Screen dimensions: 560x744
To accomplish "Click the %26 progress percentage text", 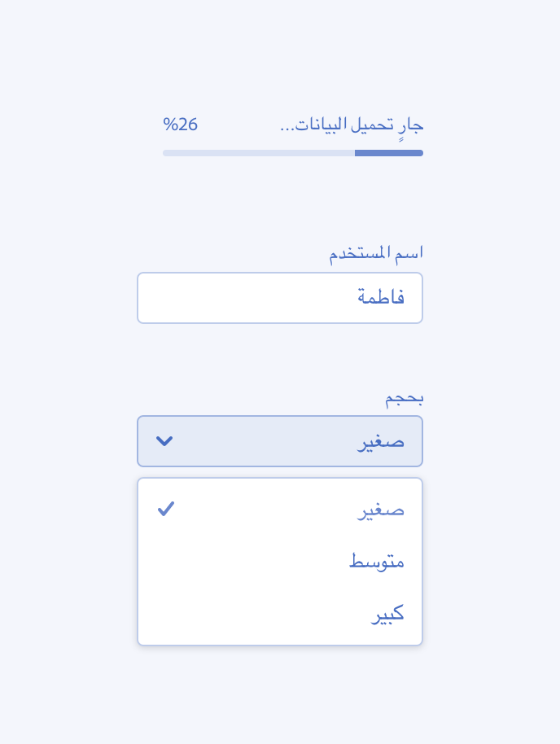I will tap(181, 125).
